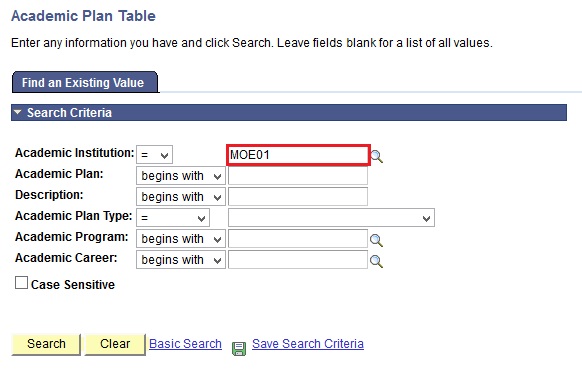Open Academic Plan 'begins with' dropdown
The width and height of the screenshot is (582, 371).
coord(181,176)
